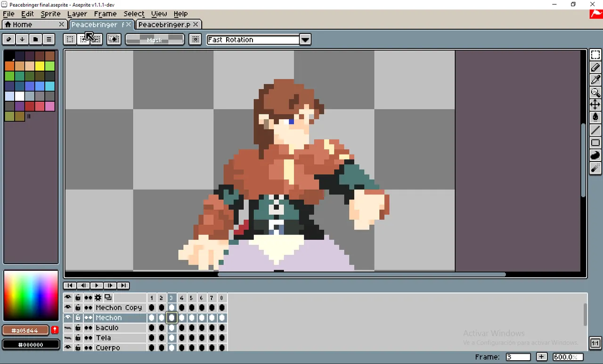
Task: Select the Move tool
Action: tap(595, 105)
